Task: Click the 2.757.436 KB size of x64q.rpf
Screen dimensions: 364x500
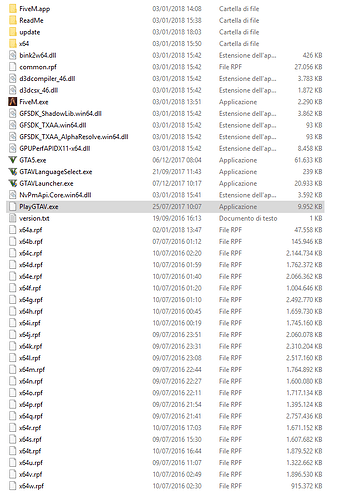Action: (x=304, y=416)
